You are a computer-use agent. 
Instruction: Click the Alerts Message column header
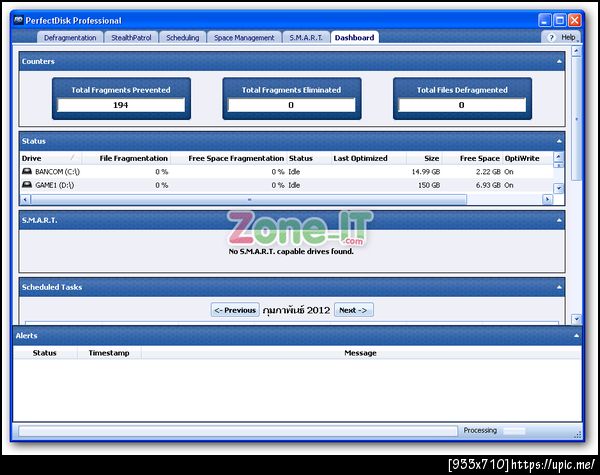pos(361,353)
